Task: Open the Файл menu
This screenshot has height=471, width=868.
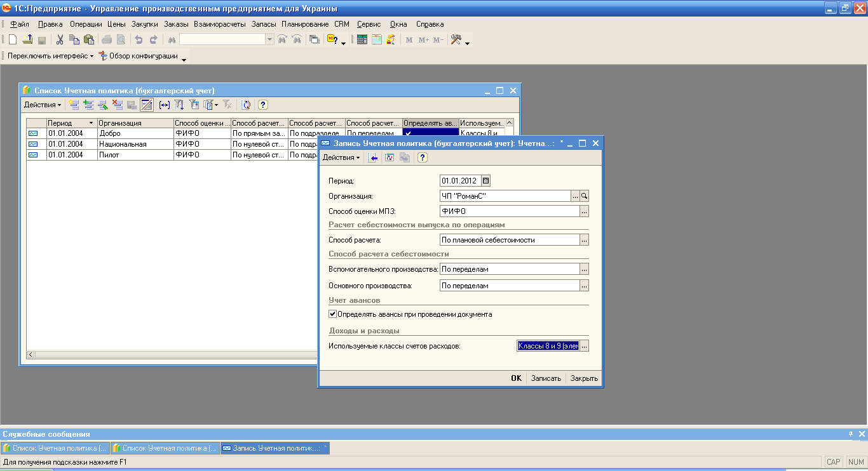Action: 20,24
